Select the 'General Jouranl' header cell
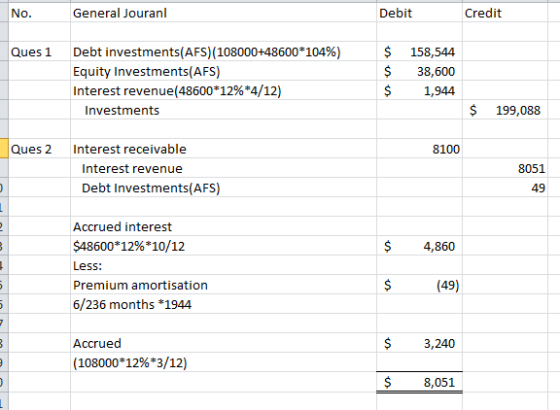 223,13
